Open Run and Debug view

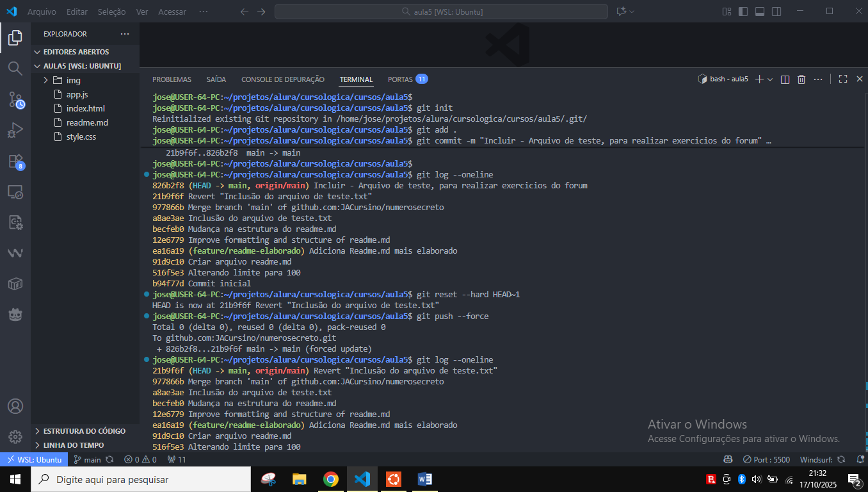[15, 131]
